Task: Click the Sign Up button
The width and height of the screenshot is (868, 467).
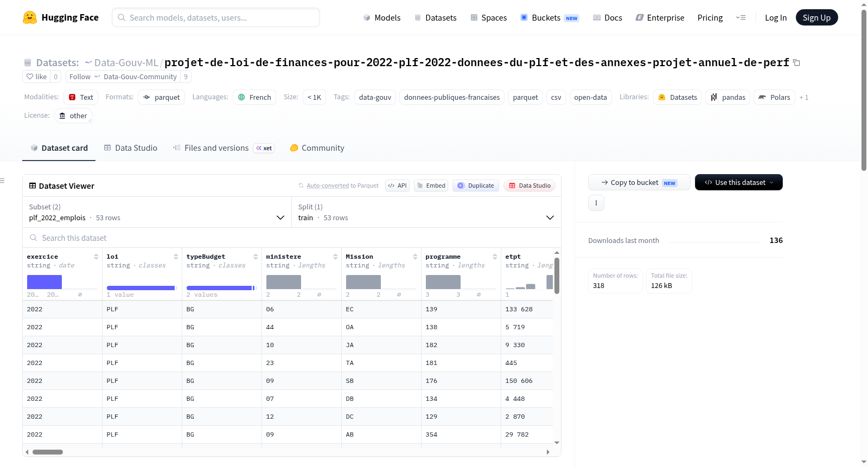Action: 816,17
